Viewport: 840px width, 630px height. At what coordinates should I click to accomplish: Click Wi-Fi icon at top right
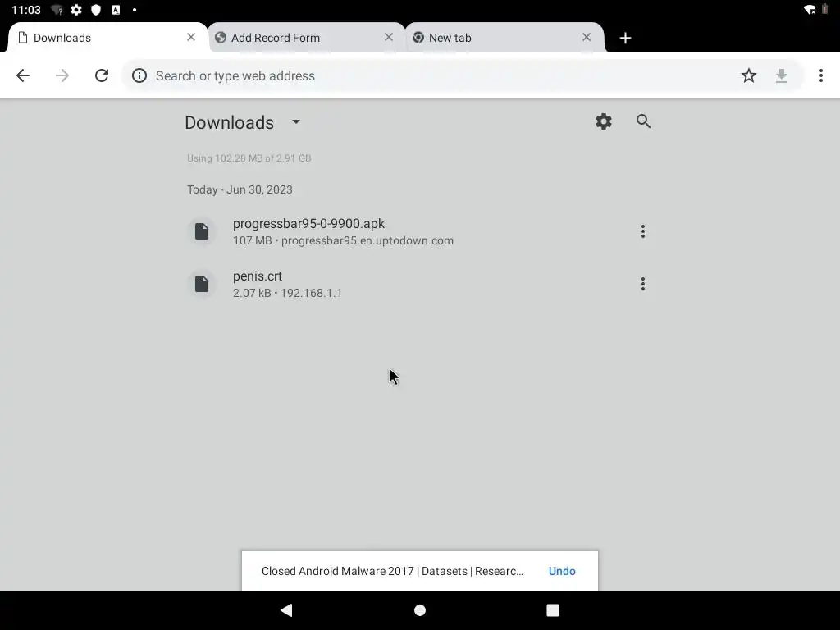[x=810, y=10]
